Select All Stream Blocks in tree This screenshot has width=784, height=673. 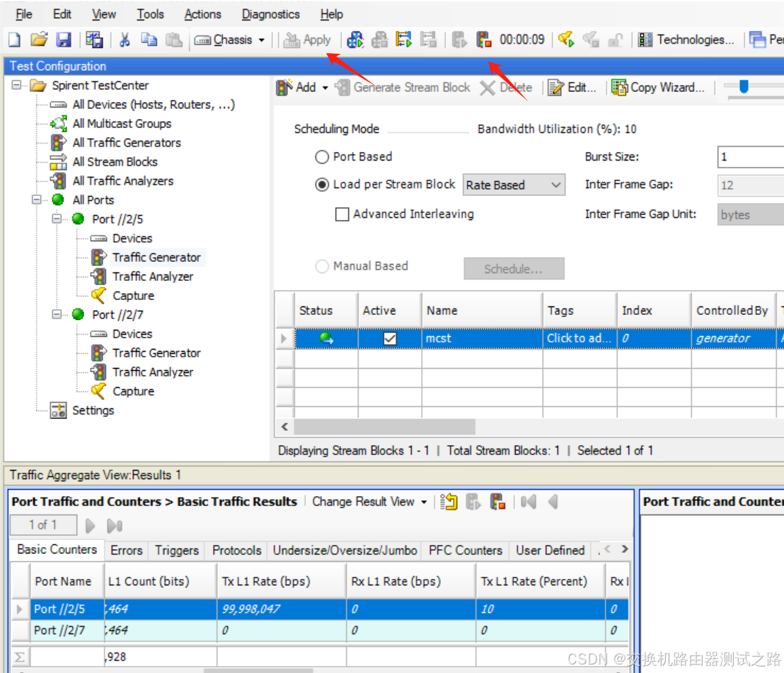click(x=115, y=161)
